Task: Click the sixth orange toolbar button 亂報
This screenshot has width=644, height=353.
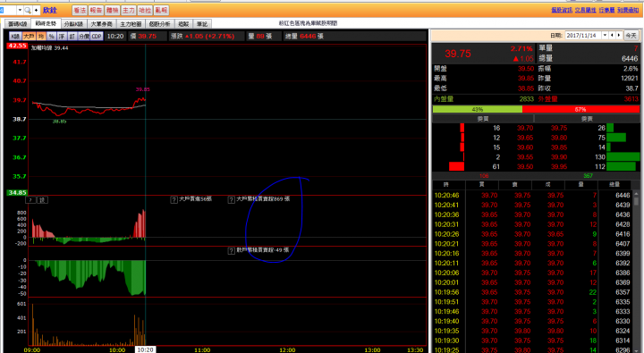Action: point(161,10)
